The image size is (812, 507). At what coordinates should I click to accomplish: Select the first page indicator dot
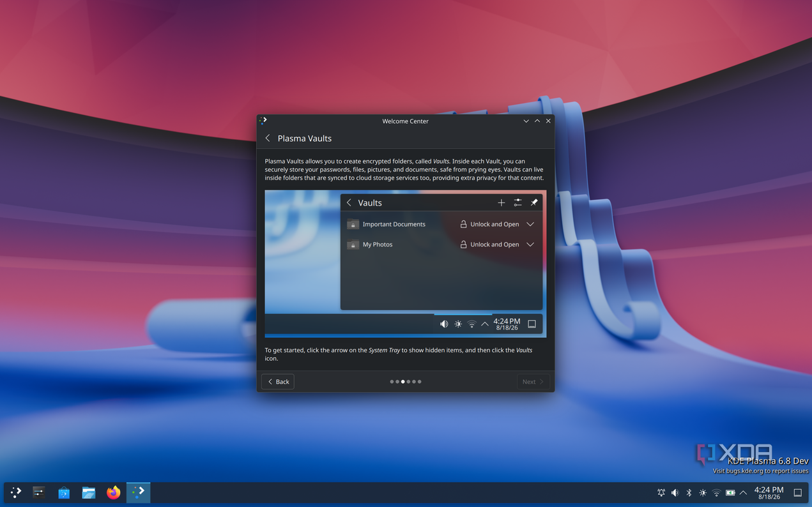(392, 382)
